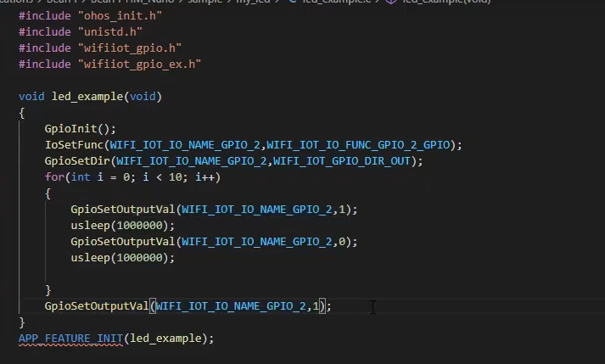
Task: Click GpioSetOutputVal call after the loop
Action: [188, 306]
